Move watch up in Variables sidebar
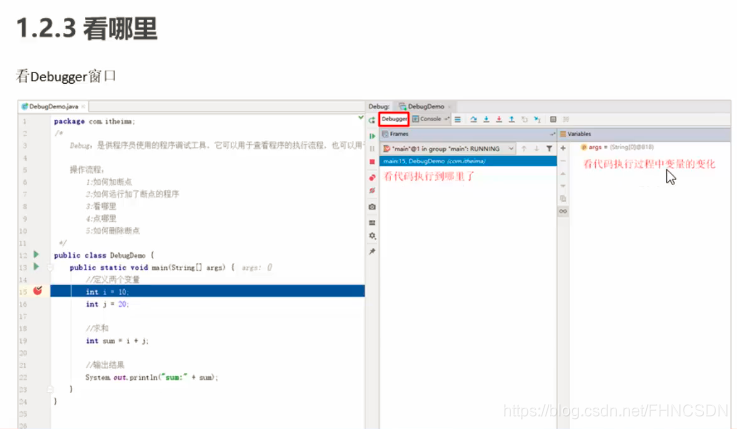The image size is (737, 429). click(563, 173)
